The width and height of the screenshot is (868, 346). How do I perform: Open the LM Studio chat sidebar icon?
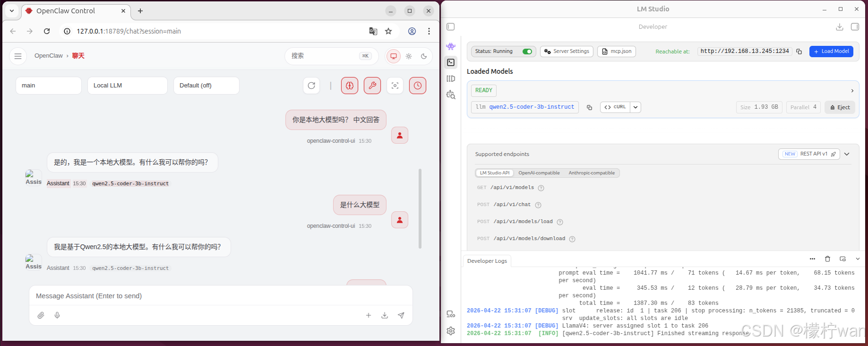(451, 46)
